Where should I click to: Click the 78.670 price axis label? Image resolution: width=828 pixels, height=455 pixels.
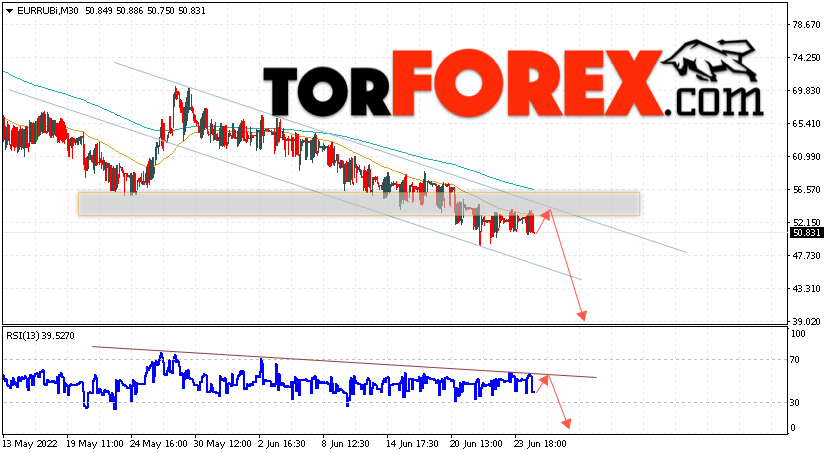point(806,24)
